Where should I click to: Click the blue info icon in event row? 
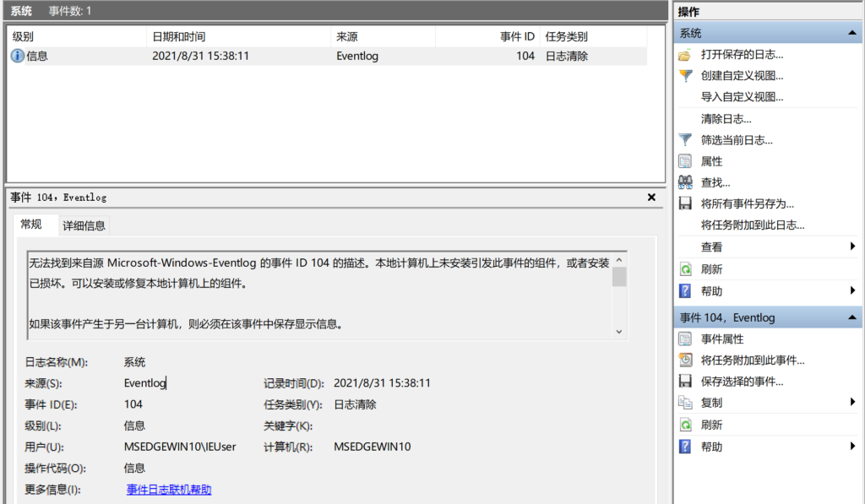pyautogui.click(x=18, y=56)
